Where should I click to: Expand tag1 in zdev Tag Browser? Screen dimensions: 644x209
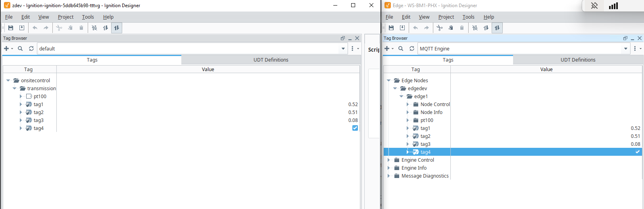pos(21,104)
